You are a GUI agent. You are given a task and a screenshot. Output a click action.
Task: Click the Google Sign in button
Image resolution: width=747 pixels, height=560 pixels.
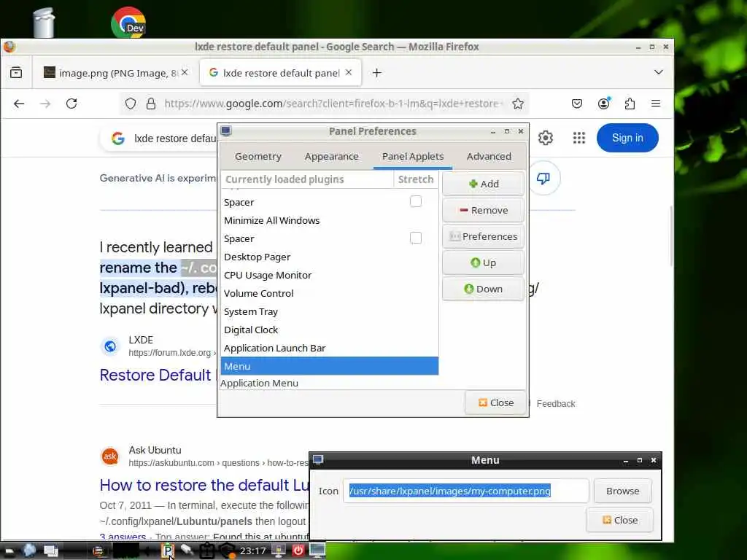pyautogui.click(x=627, y=138)
